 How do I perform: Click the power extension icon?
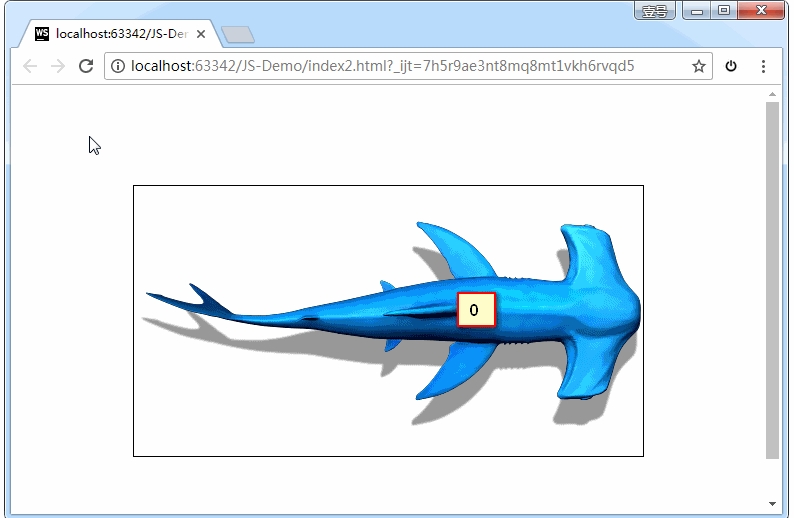[731, 66]
